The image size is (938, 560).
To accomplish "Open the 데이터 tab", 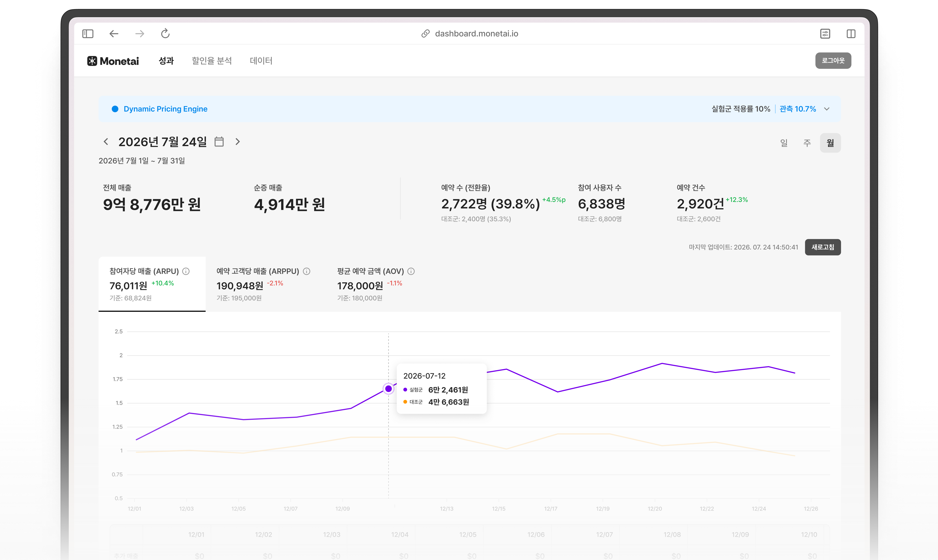I will [x=261, y=61].
